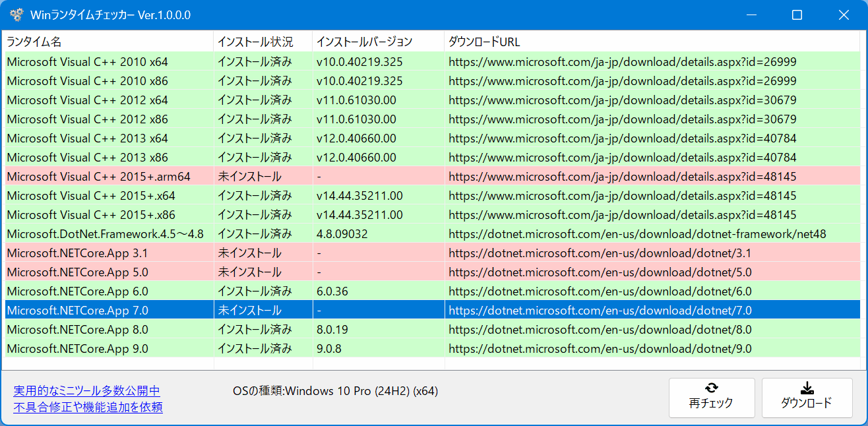Minimize the Winランタイムチェッカー window
This screenshot has height=426, width=868.
click(751, 15)
